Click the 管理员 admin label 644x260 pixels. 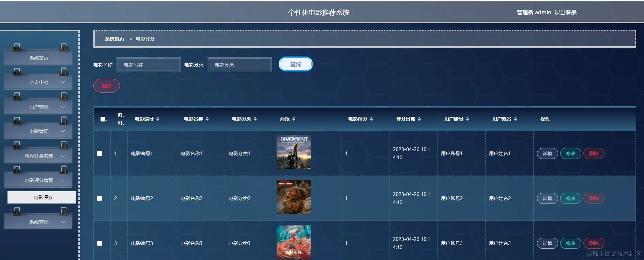pos(534,13)
